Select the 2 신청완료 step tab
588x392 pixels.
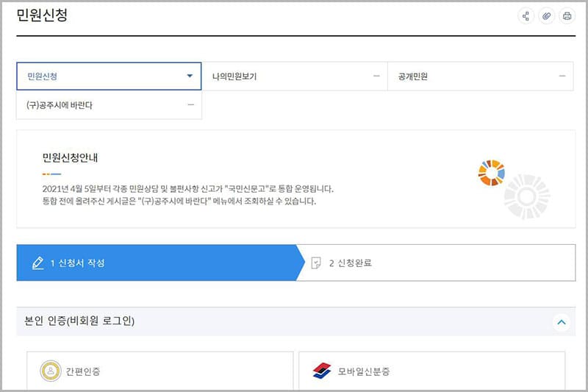coord(437,263)
